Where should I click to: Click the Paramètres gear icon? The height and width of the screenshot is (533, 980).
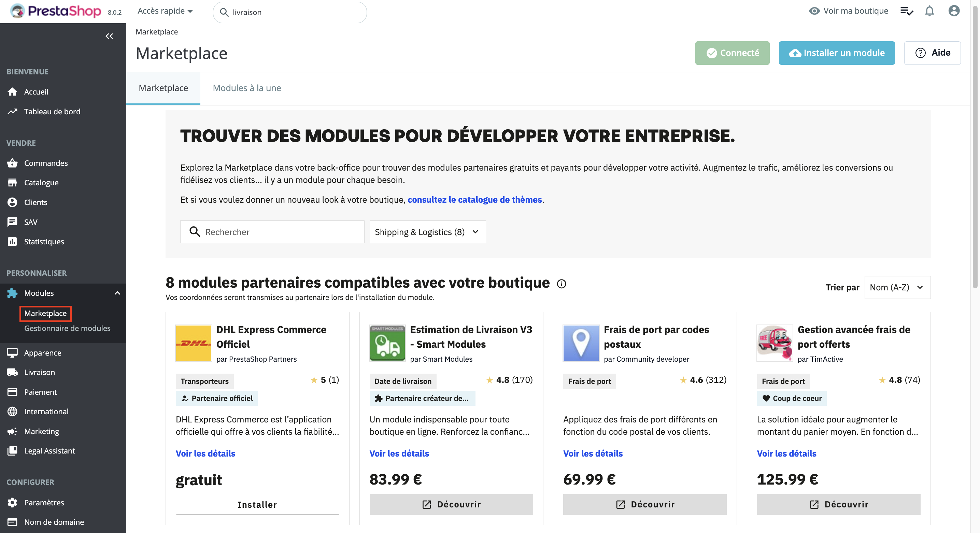12,503
